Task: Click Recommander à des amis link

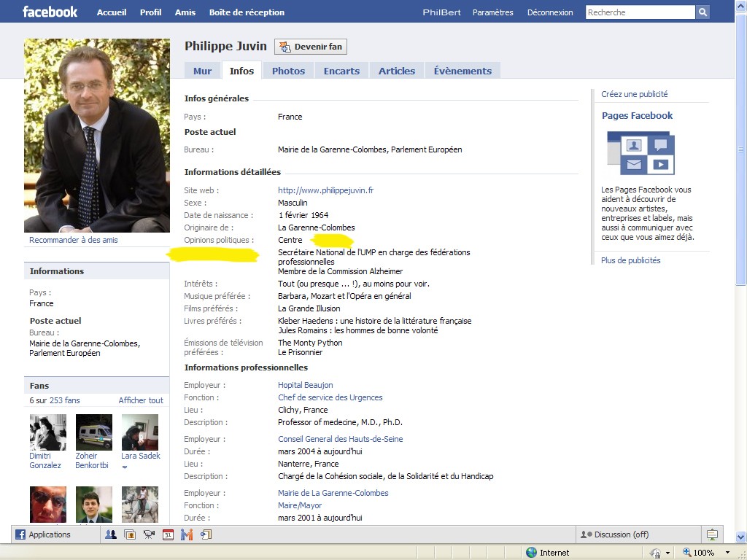Action: coord(74,240)
